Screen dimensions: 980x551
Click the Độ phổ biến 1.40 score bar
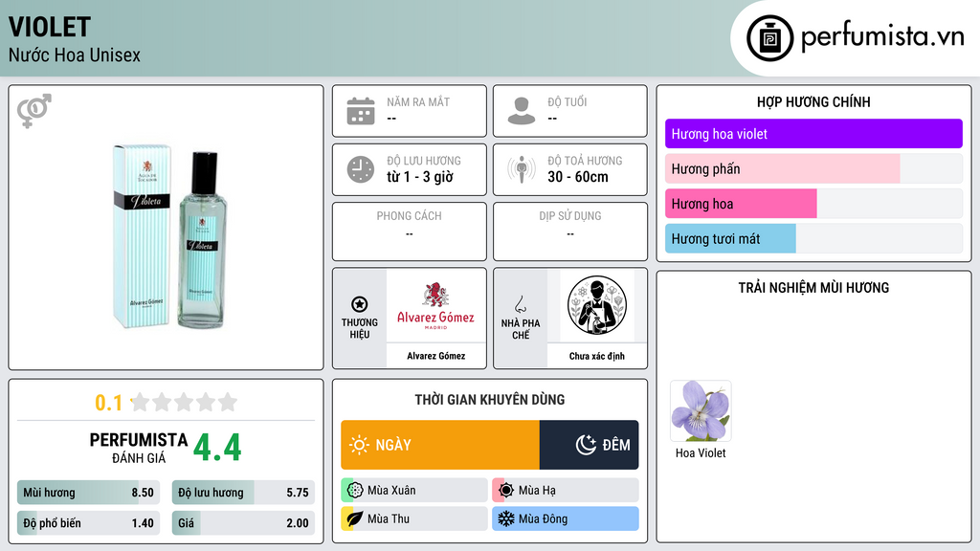pos(89,523)
